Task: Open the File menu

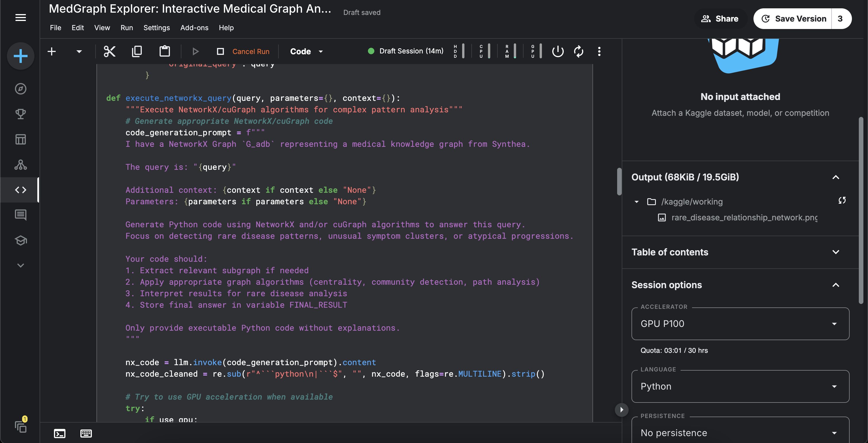Action: click(x=55, y=28)
